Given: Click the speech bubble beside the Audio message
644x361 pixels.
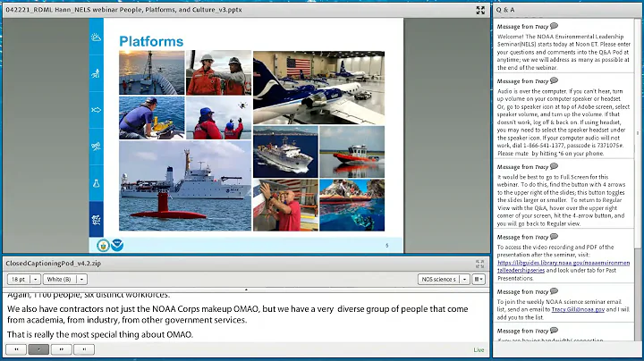Looking at the screenshot, I should 554,80.
